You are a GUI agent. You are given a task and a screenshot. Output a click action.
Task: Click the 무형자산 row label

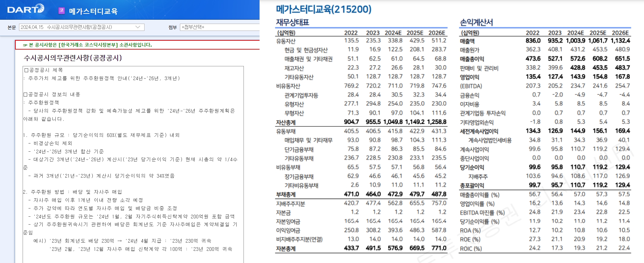pos(294,113)
